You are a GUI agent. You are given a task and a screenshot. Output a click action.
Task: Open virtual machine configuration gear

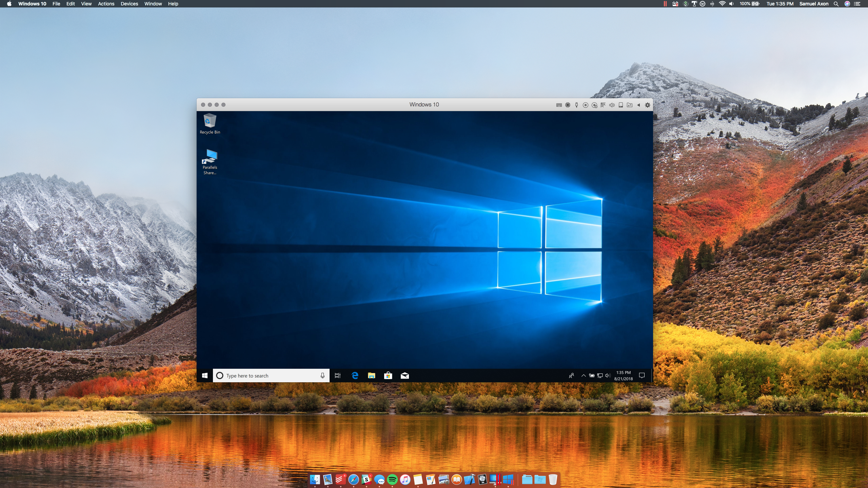[648, 105]
